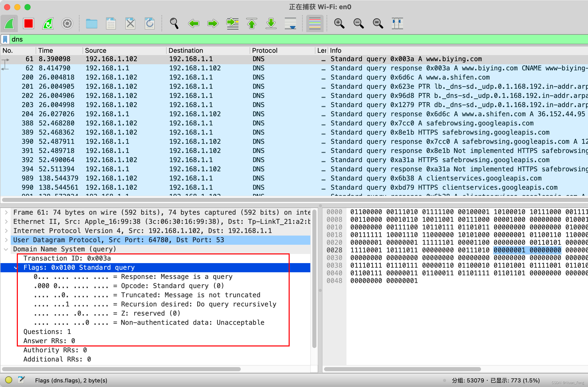The height and width of the screenshot is (387, 588).
Task: Select the Authority RRs: 0 field
Action: click(x=155, y=350)
